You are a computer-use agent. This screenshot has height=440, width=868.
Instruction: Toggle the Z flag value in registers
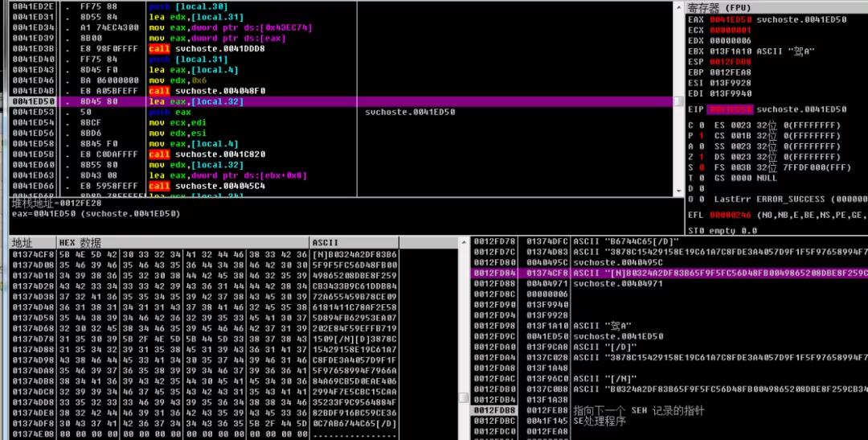pyautogui.click(x=701, y=157)
